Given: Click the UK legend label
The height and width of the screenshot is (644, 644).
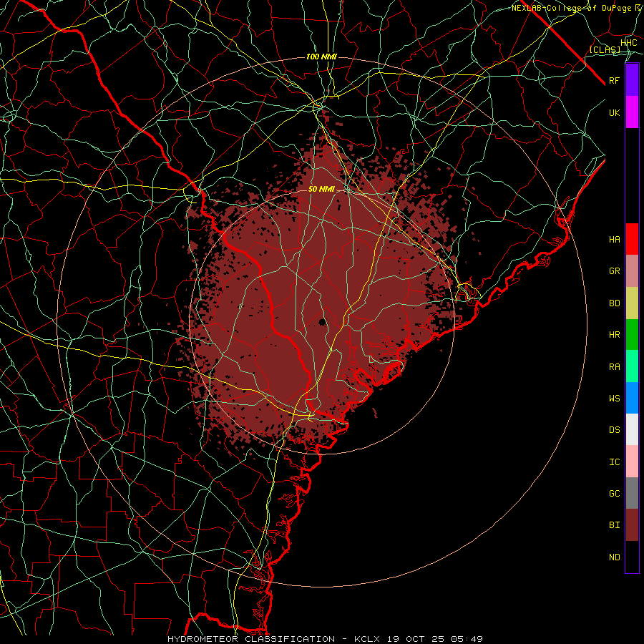Looking at the screenshot, I should [x=615, y=113].
